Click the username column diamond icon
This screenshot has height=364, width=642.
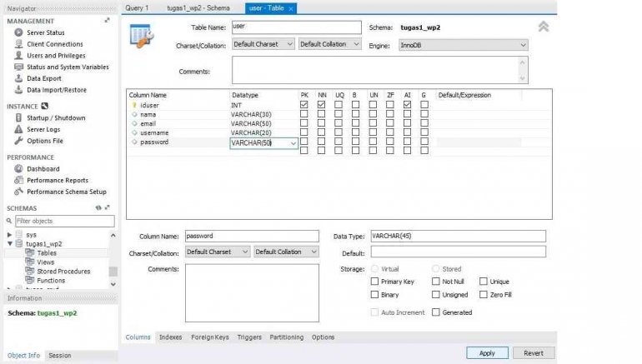click(134, 132)
